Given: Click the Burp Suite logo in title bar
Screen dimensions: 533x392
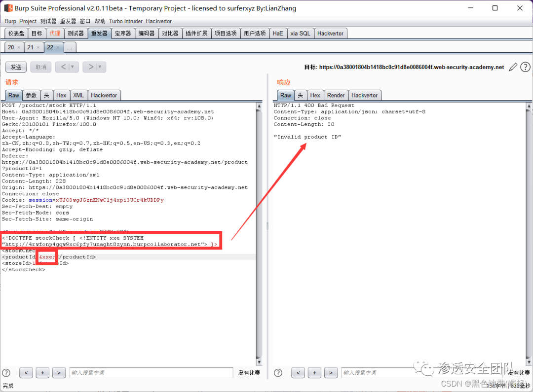Looking at the screenshot, I should click(8, 8).
